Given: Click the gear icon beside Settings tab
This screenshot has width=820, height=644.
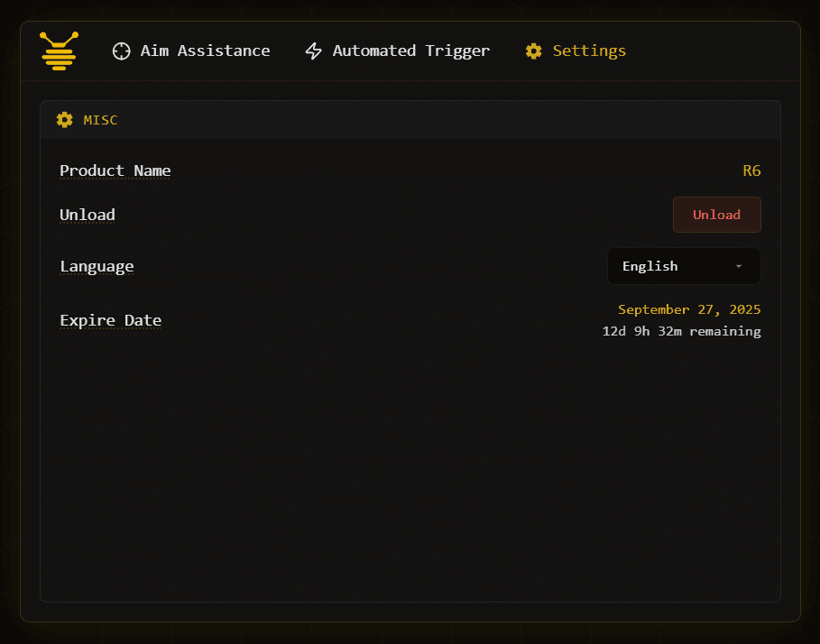Looking at the screenshot, I should tap(534, 51).
